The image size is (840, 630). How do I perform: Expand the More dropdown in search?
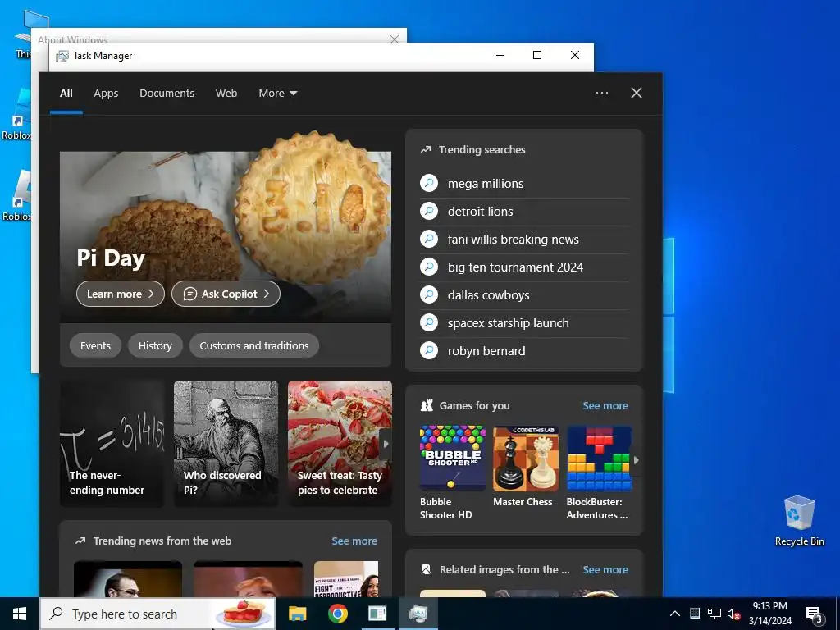point(277,94)
